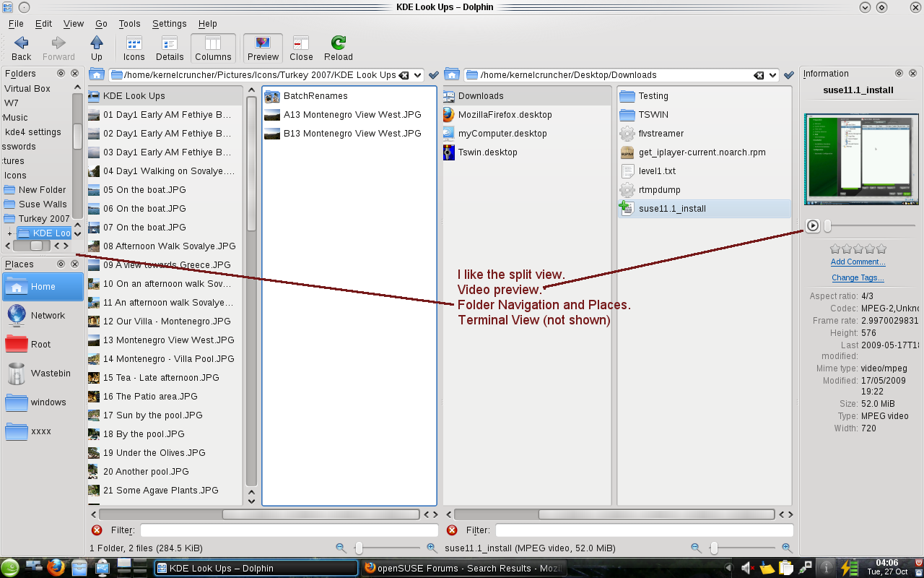Click the Change Tags link
Viewport: 924px width, 578px height.
coord(858,278)
